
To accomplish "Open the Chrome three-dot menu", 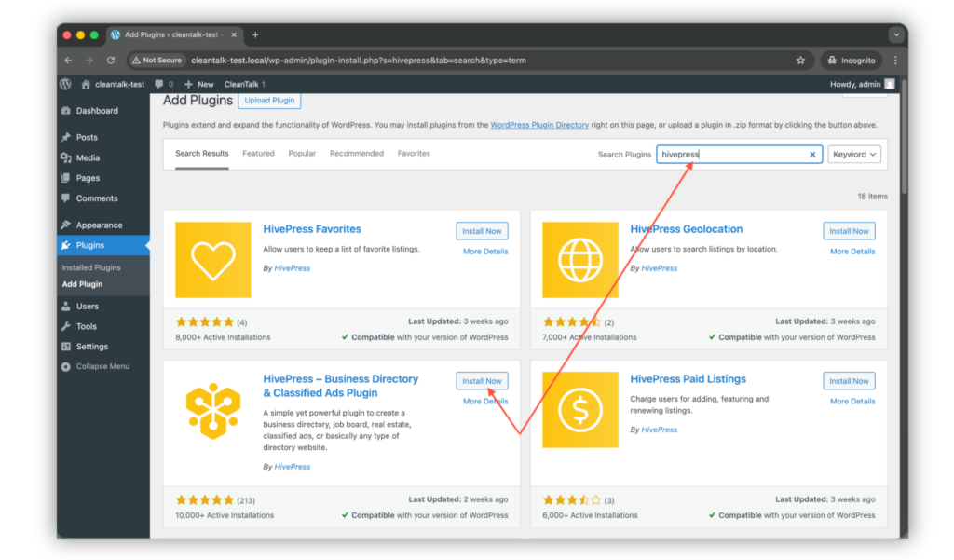I will [895, 61].
